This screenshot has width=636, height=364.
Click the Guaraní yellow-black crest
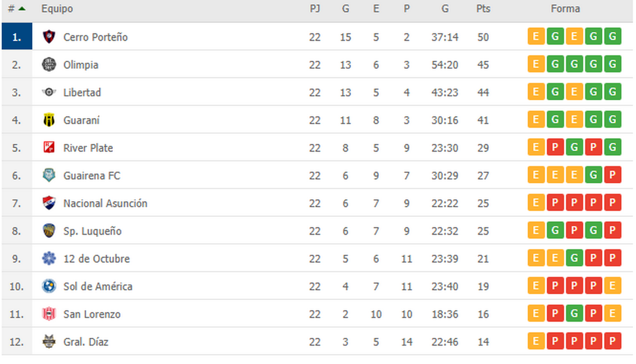[x=49, y=120]
